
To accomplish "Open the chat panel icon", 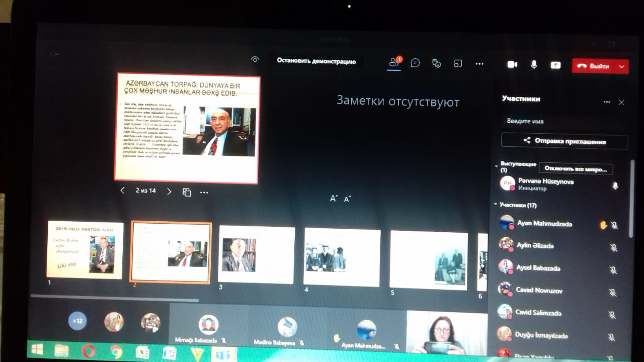I will [x=415, y=63].
